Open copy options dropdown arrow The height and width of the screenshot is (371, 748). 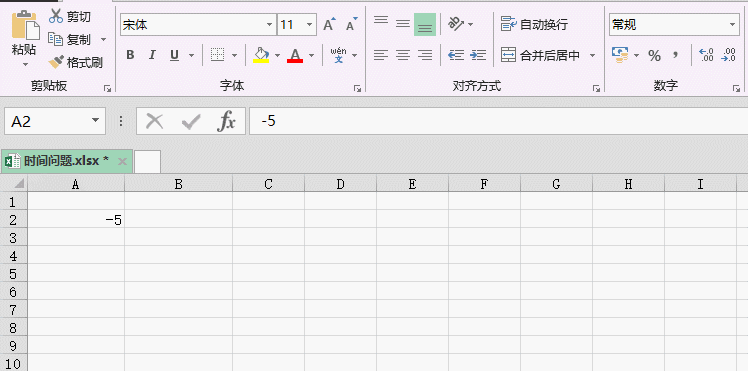[x=104, y=40]
